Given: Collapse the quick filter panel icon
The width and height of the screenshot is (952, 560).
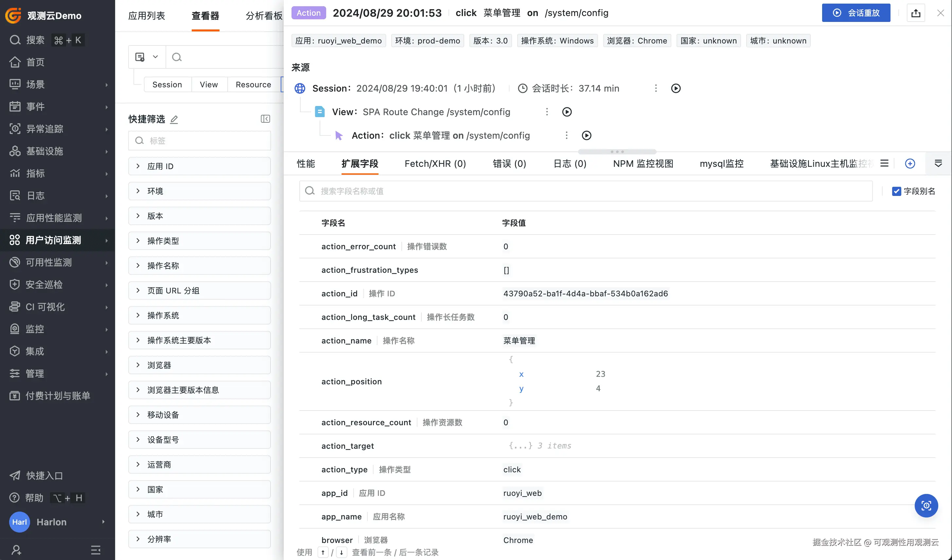Looking at the screenshot, I should tap(265, 119).
